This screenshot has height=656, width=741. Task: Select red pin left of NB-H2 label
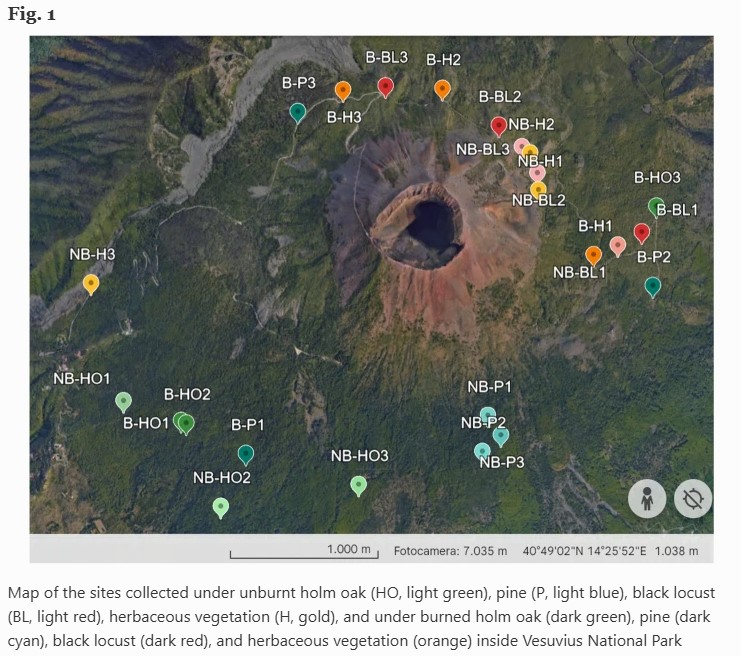click(x=499, y=127)
